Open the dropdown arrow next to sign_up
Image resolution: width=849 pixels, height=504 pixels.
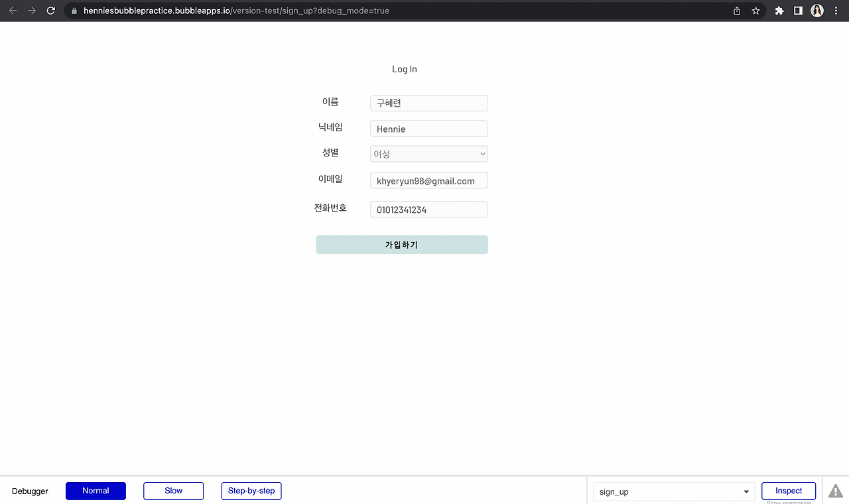pyautogui.click(x=746, y=491)
